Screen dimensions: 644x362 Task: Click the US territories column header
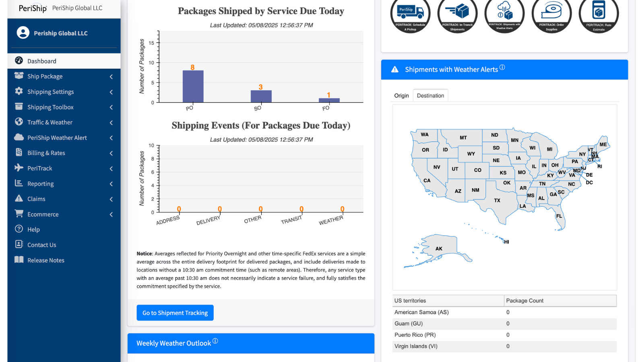448,300
